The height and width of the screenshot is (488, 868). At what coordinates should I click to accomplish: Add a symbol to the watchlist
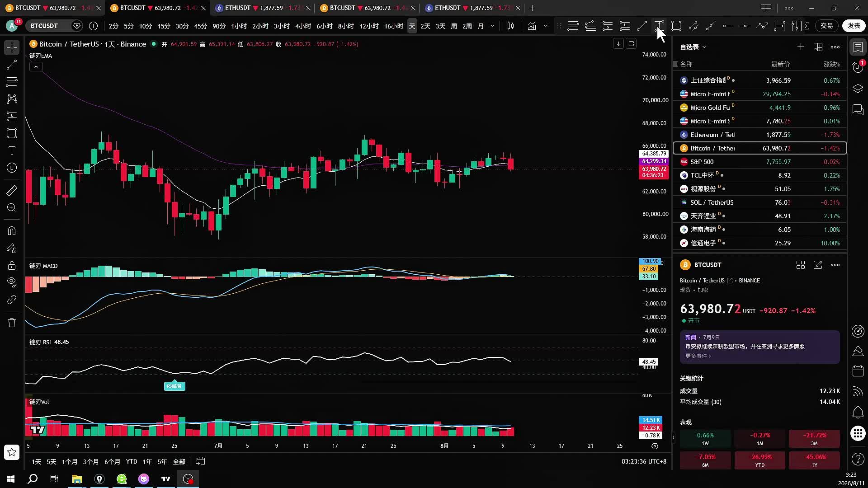(801, 47)
